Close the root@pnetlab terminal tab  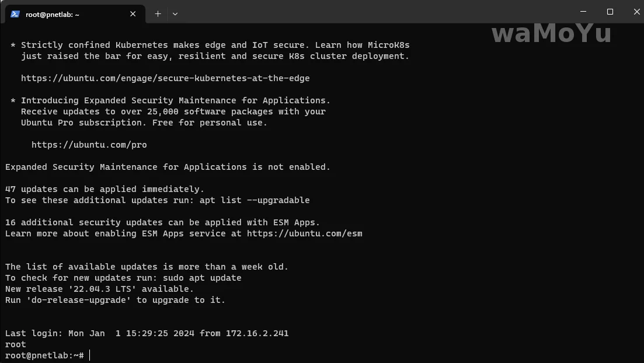pyautogui.click(x=133, y=14)
